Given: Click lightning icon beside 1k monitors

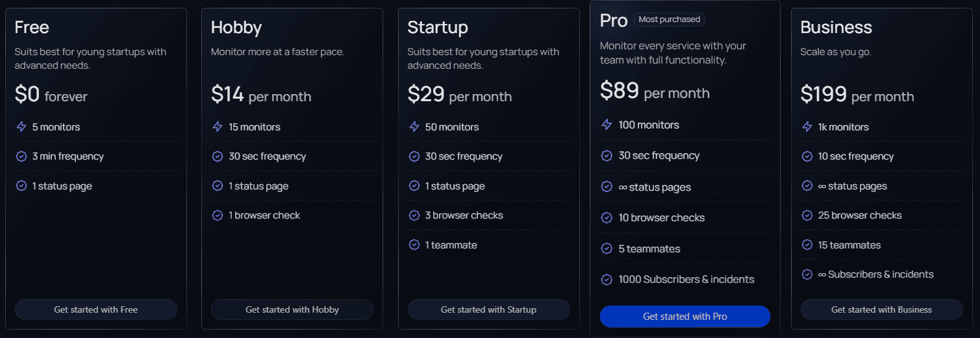Looking at the screenshot, I should (x=807, y=127).
